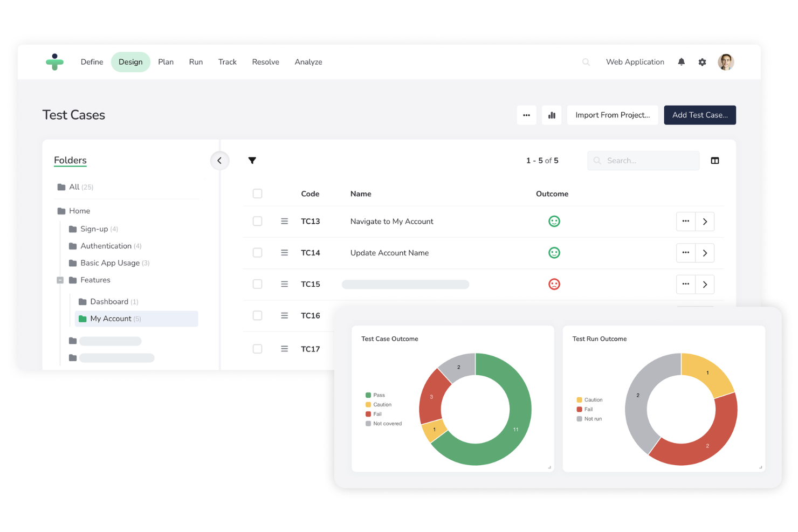
Task: Open settings with the gear icon
Action: (x=702, y=62)
